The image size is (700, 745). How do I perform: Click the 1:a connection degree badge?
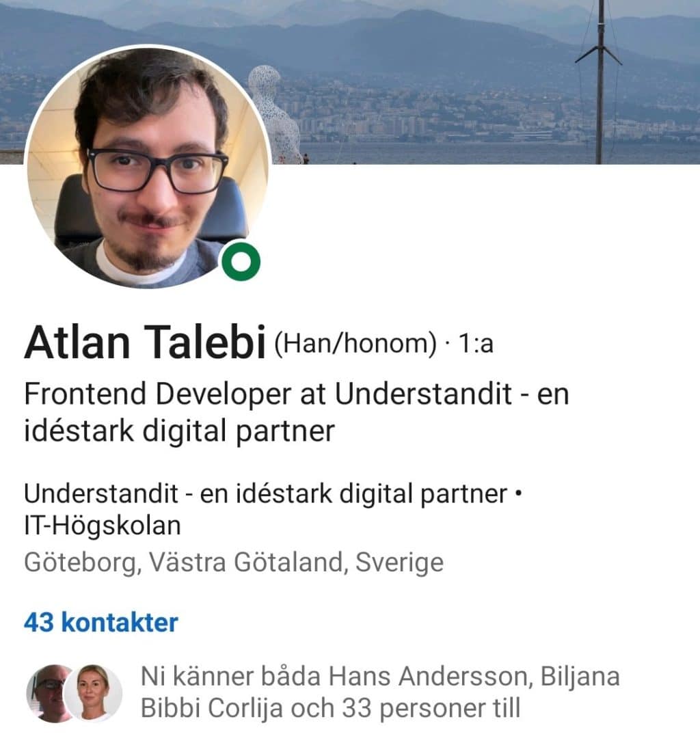click(475, 344)
